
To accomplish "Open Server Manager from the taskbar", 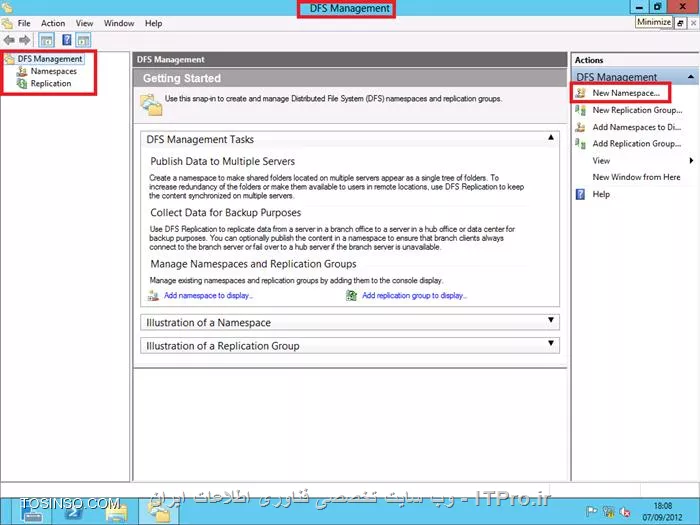I will (32, 512).
